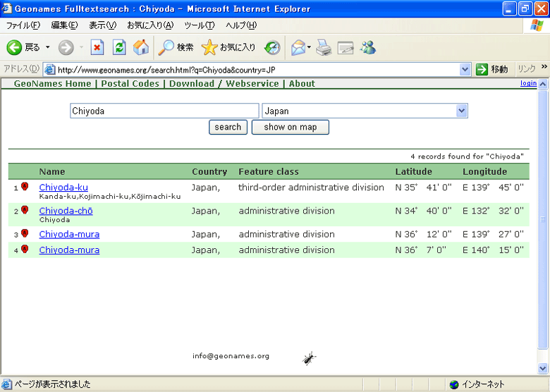Open the ツール(T) menu
The width and height of the screenshot is (550, 392).
pyautogui.click(x=200, y=25)
